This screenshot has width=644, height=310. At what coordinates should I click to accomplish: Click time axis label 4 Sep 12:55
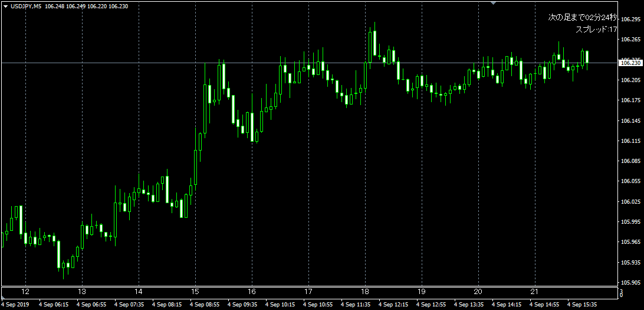point(431,305)
